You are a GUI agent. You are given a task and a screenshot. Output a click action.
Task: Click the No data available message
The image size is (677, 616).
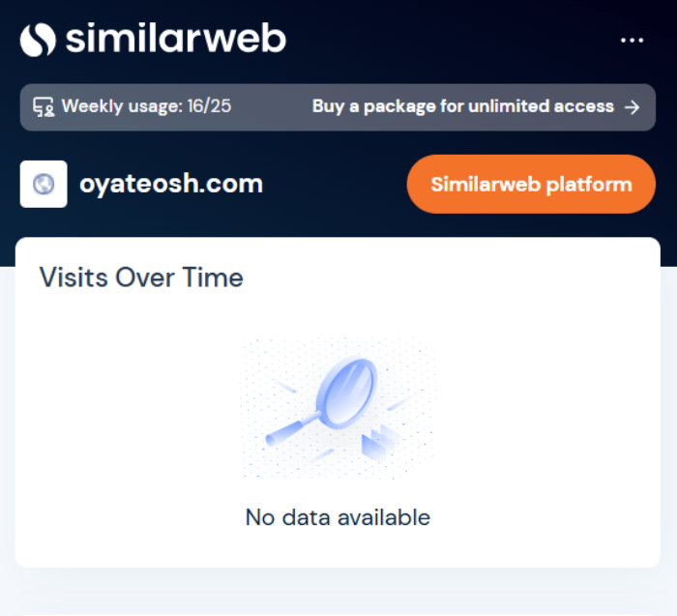338,517
